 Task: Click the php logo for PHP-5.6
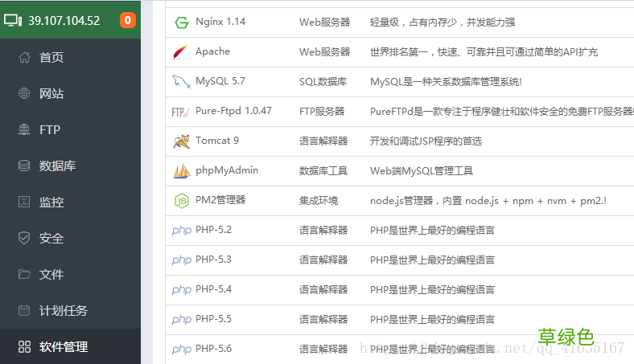tap(182, 350)
